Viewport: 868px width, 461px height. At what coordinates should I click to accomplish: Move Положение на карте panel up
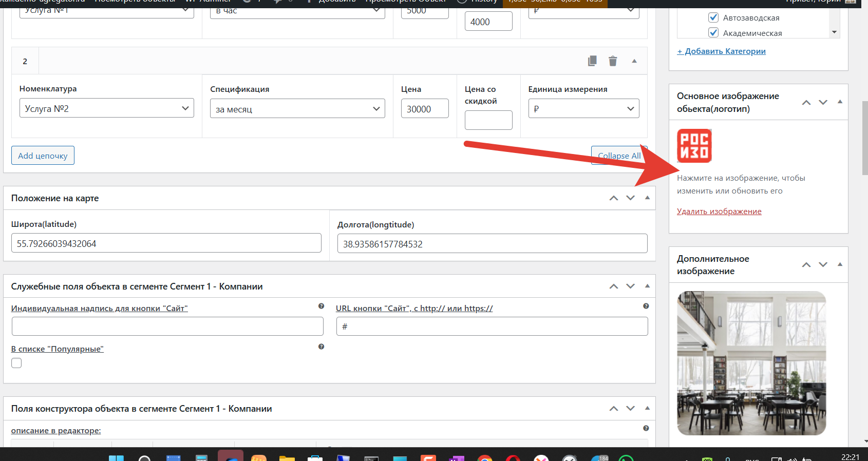coord(614,198)
